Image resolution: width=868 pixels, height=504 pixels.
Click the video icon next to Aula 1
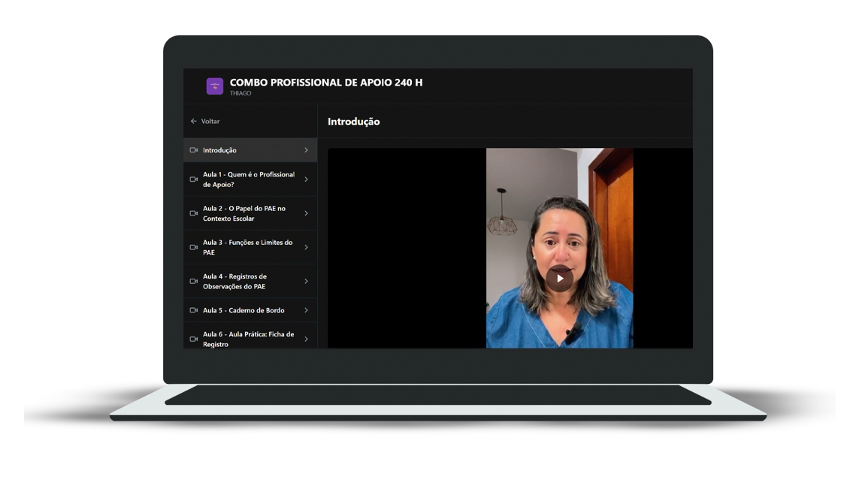click(194, 180)
